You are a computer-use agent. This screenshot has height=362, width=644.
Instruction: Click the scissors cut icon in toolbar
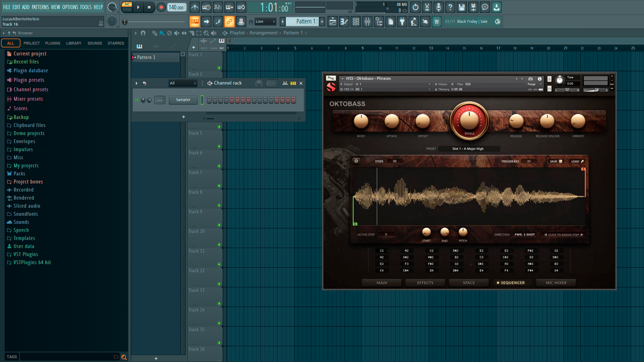pyautogui.click(x=427, y=7)
